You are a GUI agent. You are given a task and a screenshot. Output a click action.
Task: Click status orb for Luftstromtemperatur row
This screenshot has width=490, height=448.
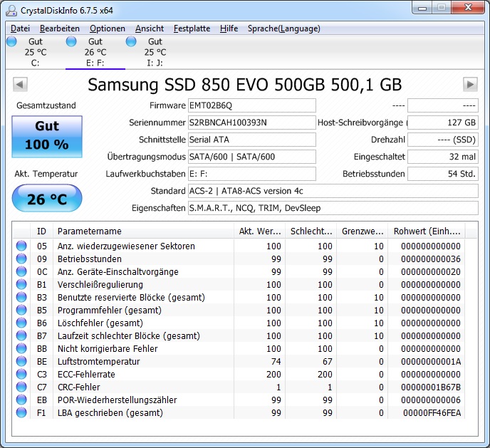point(21,361)
